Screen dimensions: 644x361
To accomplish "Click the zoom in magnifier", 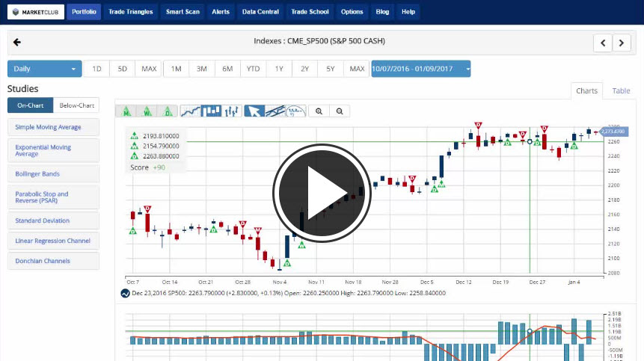I will pos(319,111).
